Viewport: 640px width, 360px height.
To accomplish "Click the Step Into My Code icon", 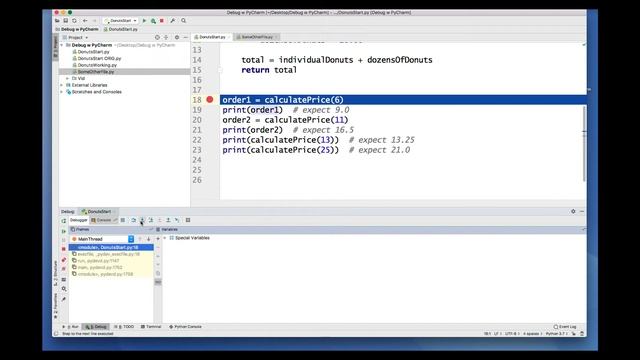I will 151,220.
